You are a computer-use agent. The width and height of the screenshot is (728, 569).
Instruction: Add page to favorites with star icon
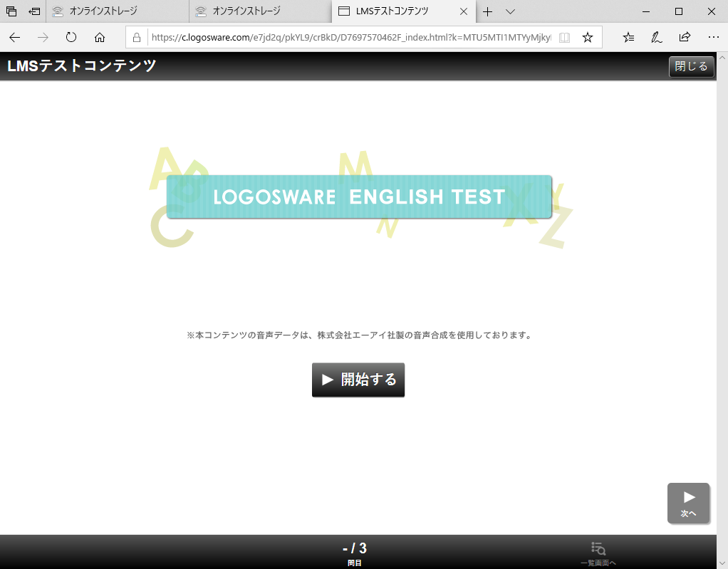tap(588, 37)
